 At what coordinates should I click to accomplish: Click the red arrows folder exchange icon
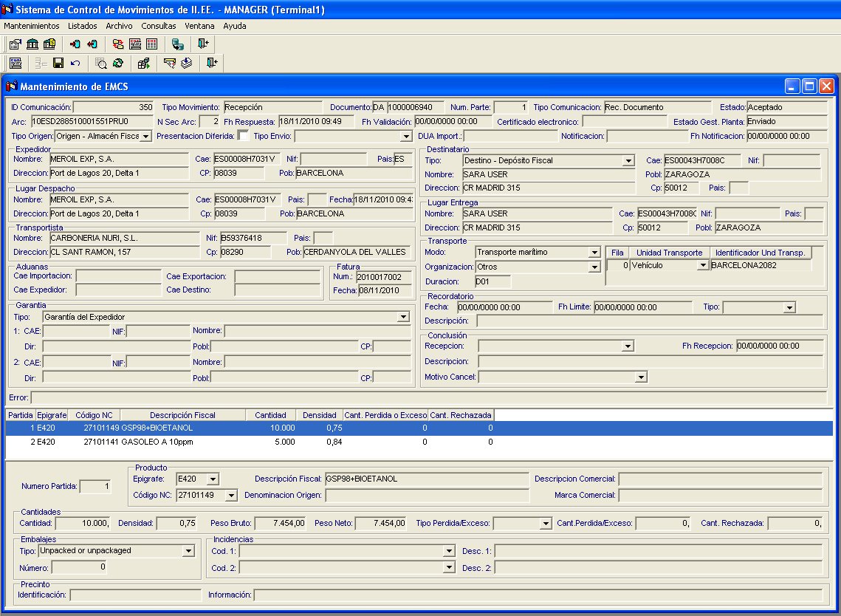[118, 44]
